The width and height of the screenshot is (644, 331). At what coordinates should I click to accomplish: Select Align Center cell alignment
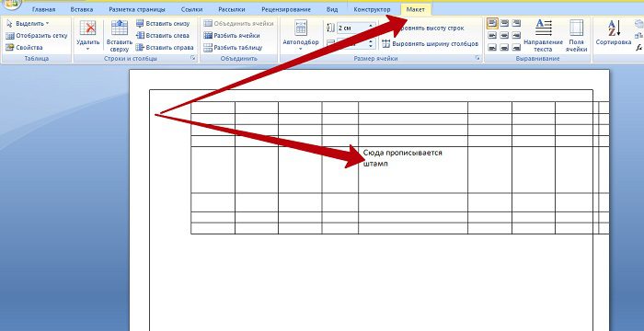pos(504,35)
